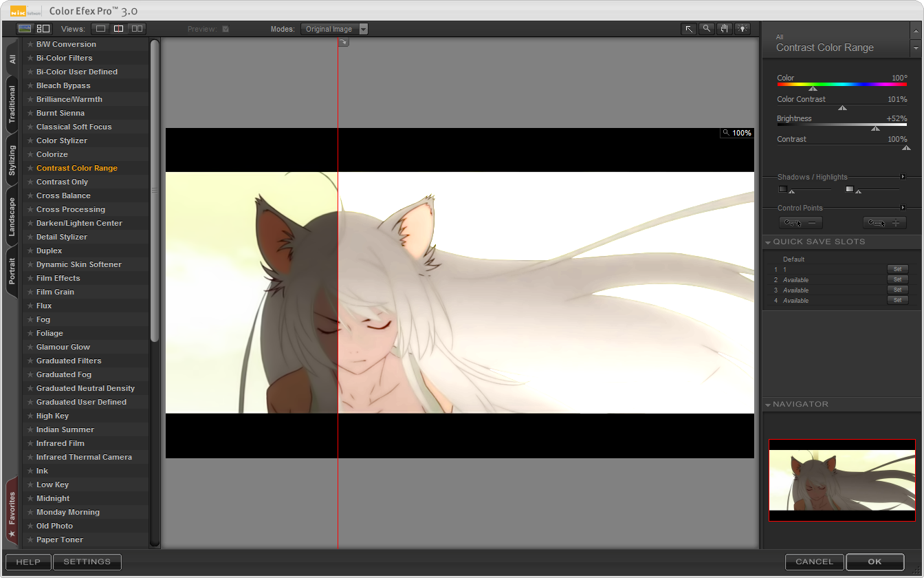This screenshot has width=924, height=578.
Task: Star the Film Grain filter as favorite
Action: [30, 292]
